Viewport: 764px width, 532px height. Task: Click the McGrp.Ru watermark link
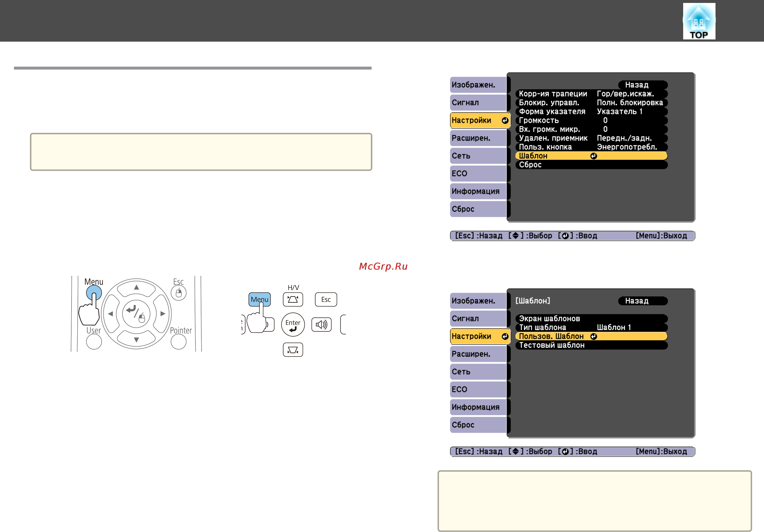(383, 266)
